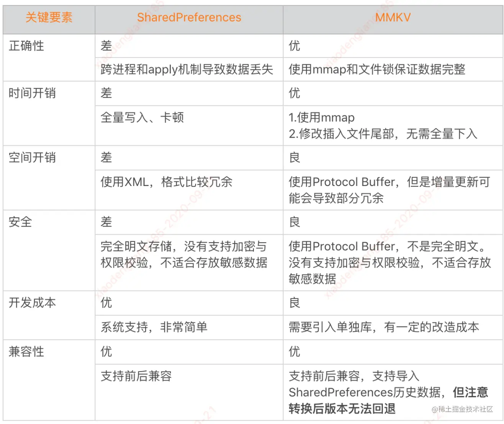Select "需要引入单独库，有一定的改造成本" cell
The image size is (504, 424).
[x=393, y=327]
